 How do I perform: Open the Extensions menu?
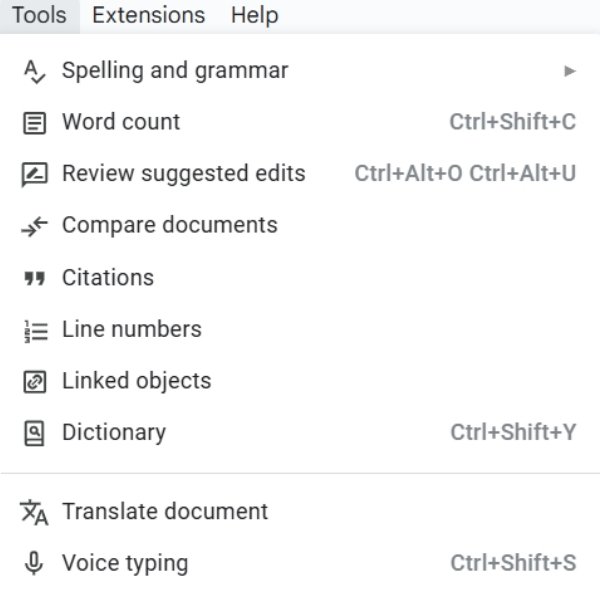click(x=148, y=16)
